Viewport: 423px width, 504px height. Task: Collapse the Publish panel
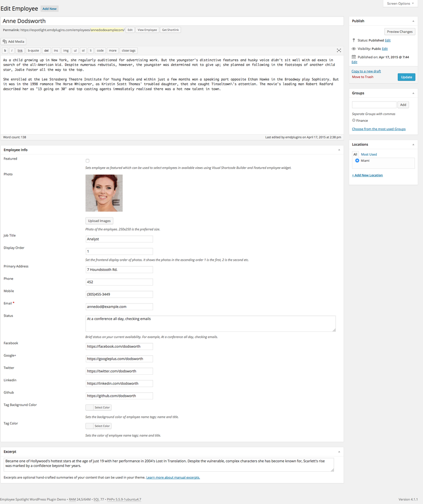[x=413, y=21]
